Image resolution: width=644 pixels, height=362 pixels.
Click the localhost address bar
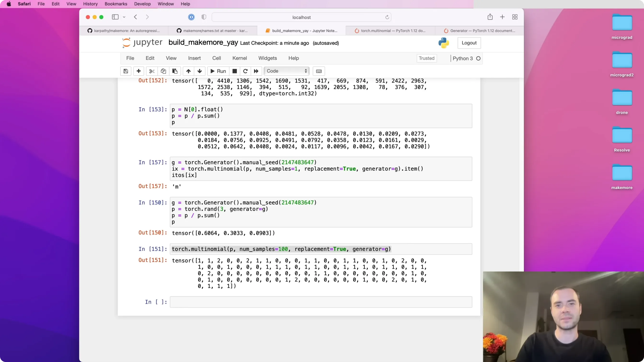301,17
